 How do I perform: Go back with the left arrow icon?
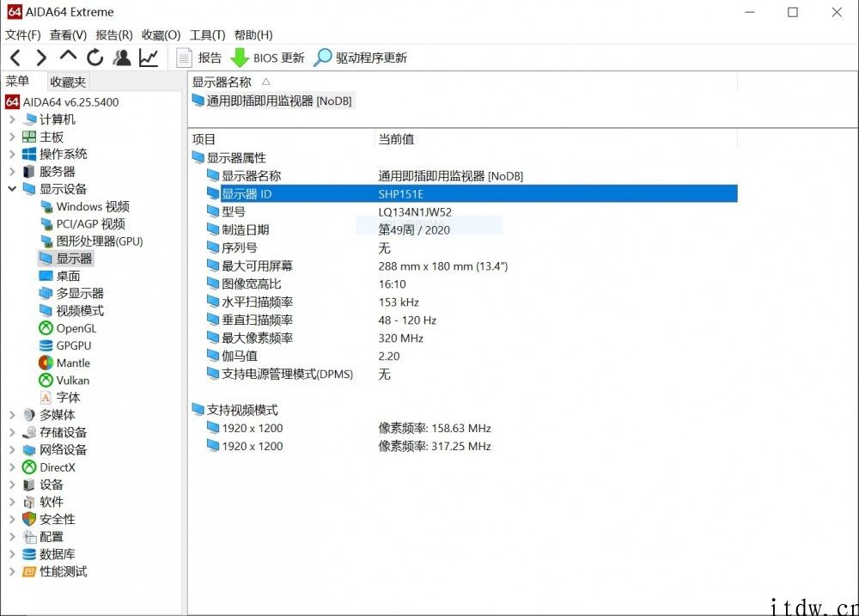(x=15, y=58)
